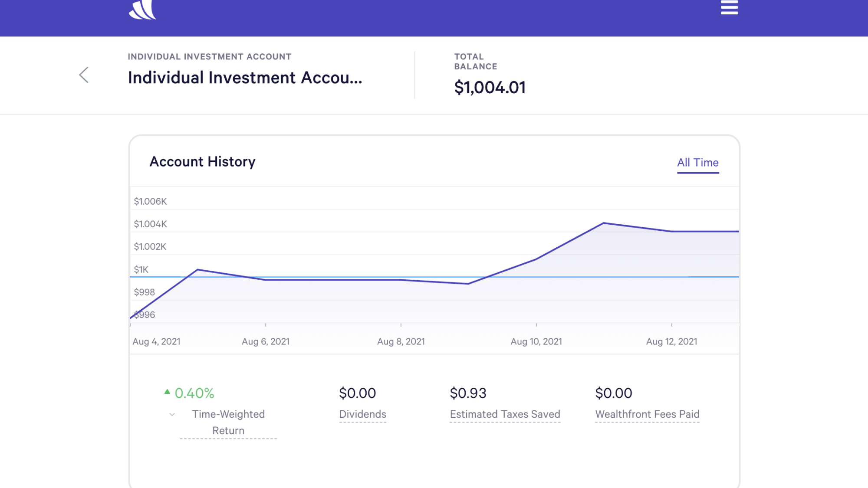The width and height of the screenshot is (868, 488).
Task: Click the Account History heading
Action: [202, 162]
